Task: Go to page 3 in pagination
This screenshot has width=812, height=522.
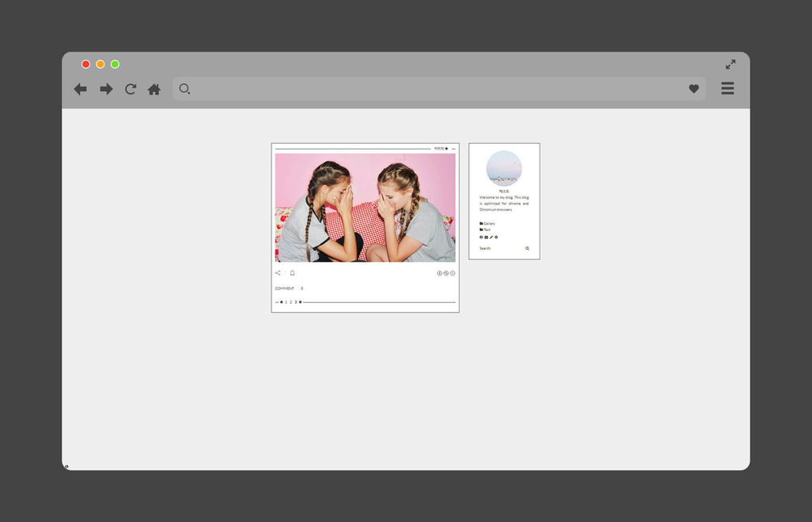Action: (x=296, y=302)
